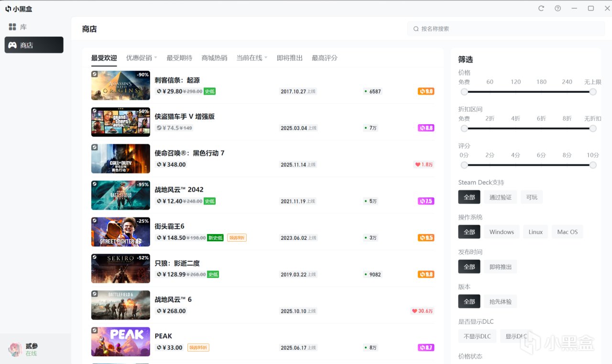
Task: Click the 1.8万 wishlist heart for 使命召唤
Action: pyautogui.click(x=424, y=165)
